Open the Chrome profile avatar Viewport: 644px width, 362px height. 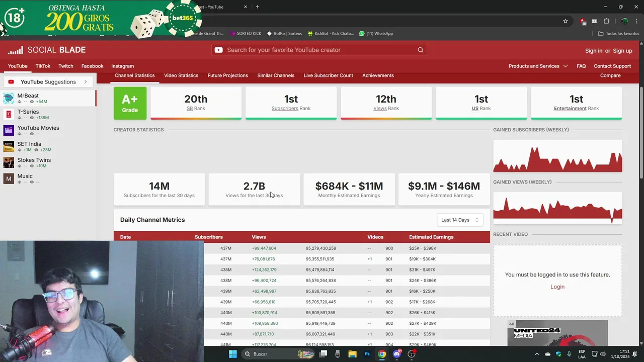(624, 21)
